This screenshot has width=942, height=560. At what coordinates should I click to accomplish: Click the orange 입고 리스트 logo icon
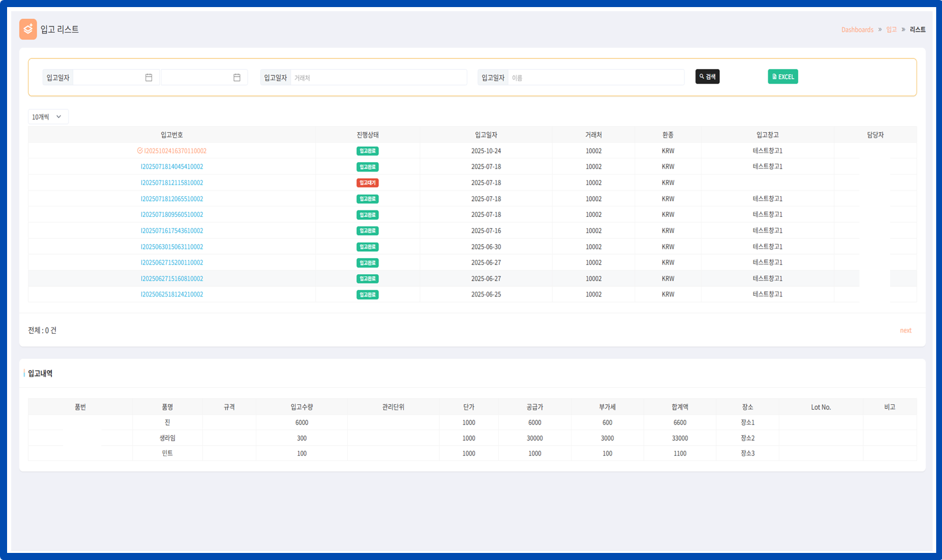[28, 29]
